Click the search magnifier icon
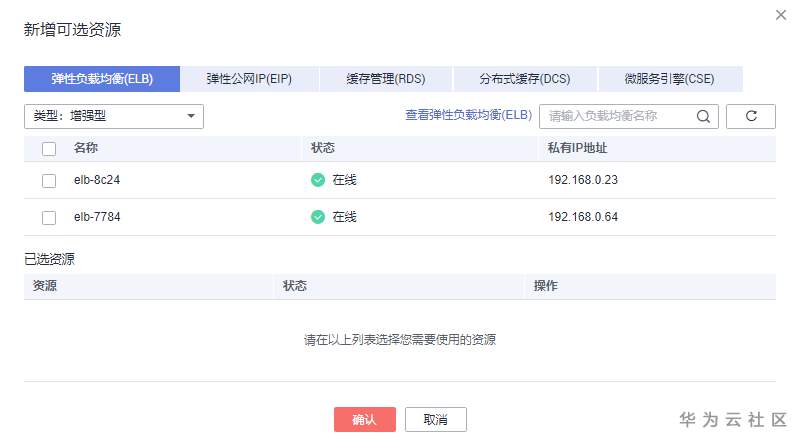This screenshot has height=445, width=800. click(704, 116)
